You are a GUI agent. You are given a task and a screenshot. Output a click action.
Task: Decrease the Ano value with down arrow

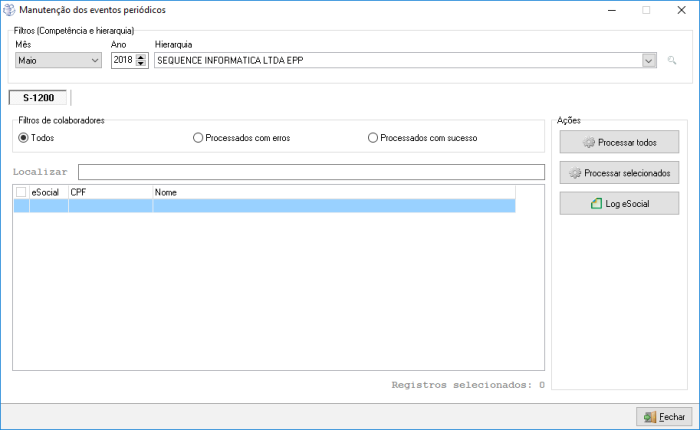141,65
